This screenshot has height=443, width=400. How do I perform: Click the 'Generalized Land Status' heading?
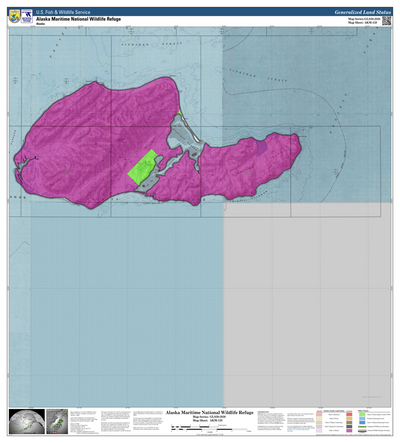click(363, 12)
